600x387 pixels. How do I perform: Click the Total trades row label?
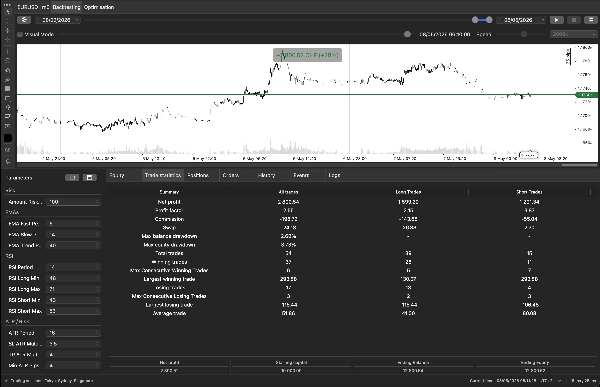click(169, 253)
